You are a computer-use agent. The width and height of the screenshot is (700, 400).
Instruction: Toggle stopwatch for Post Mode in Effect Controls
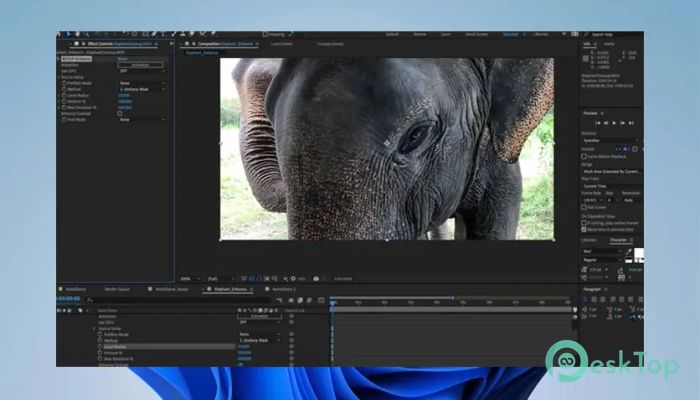[64, 120]
